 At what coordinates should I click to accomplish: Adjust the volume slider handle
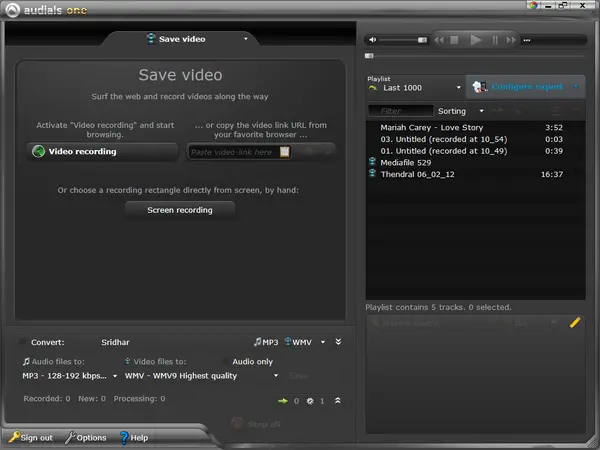click(x=422, y=40)
